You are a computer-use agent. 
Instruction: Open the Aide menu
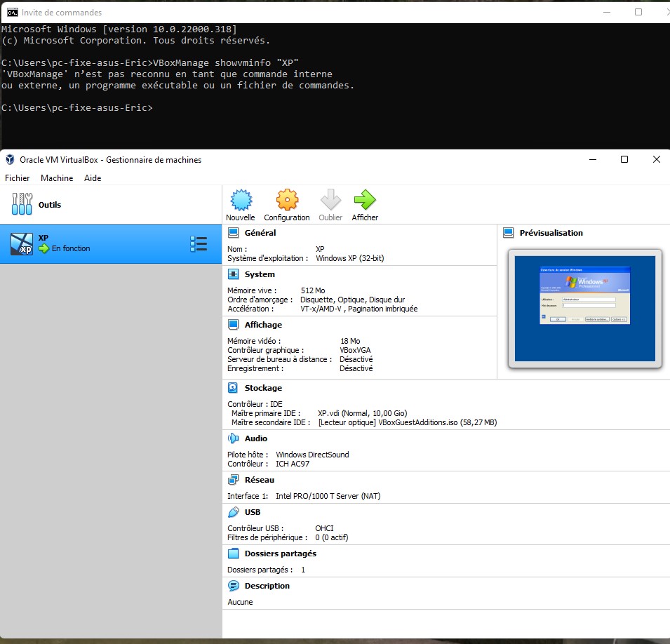coord(93,178)
